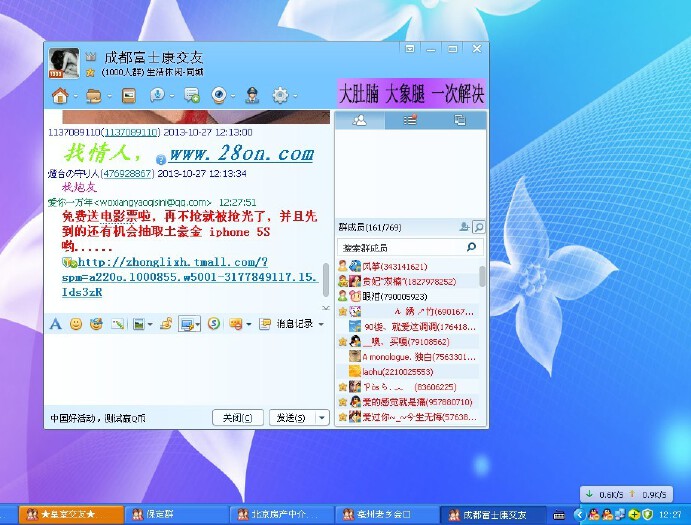Expand the webcam video dropdown arrow

(x=233, y=96)
